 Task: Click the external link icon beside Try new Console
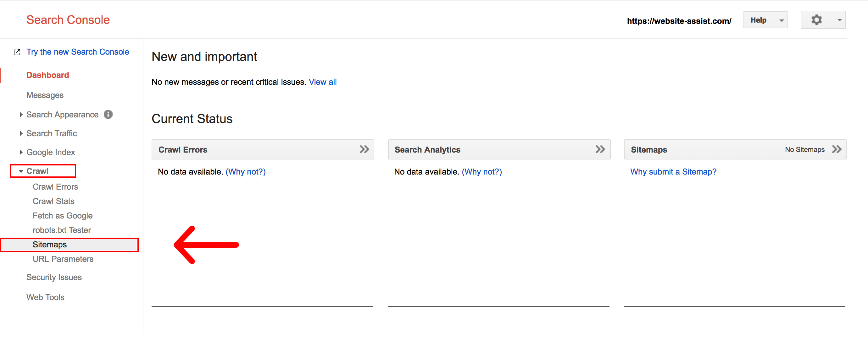pos(17,52)
